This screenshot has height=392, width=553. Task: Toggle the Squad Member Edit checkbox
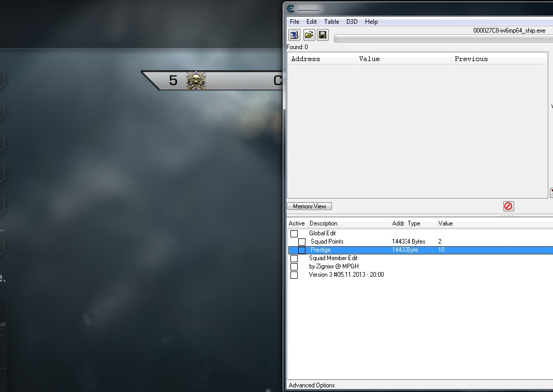pos(294,259)
